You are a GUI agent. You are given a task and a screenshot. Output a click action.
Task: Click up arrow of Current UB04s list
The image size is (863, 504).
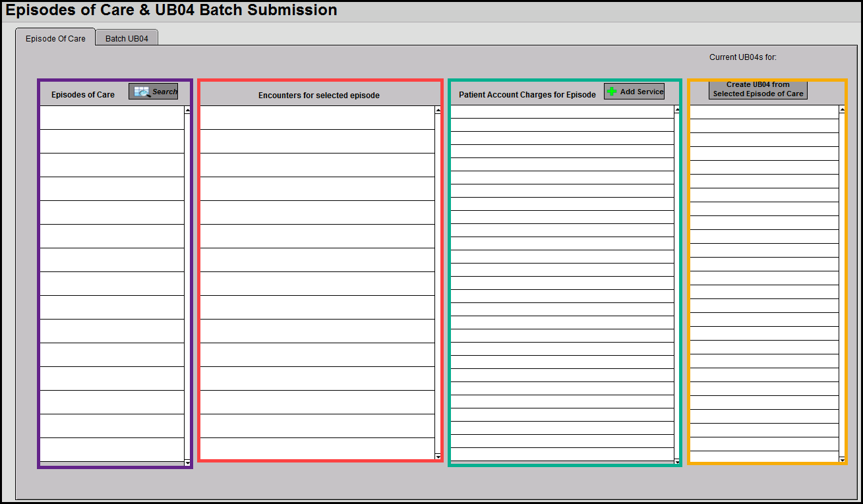tap(842, 111)
